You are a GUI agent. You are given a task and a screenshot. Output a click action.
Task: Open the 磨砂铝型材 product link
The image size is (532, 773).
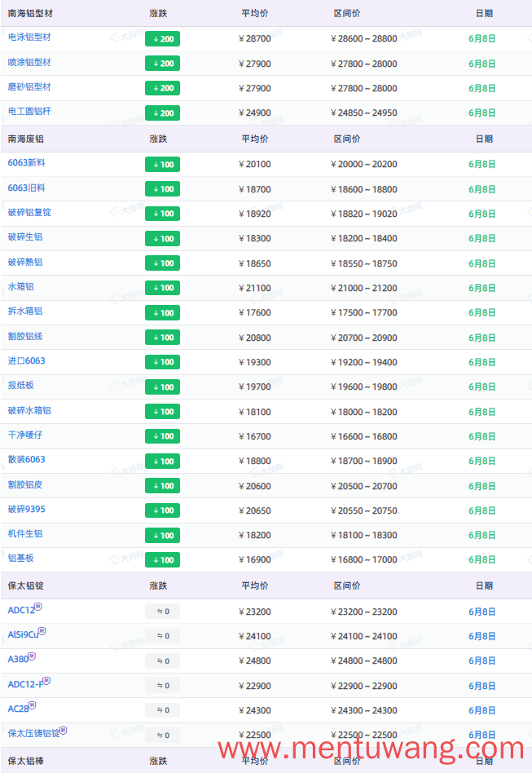[29, 86]
